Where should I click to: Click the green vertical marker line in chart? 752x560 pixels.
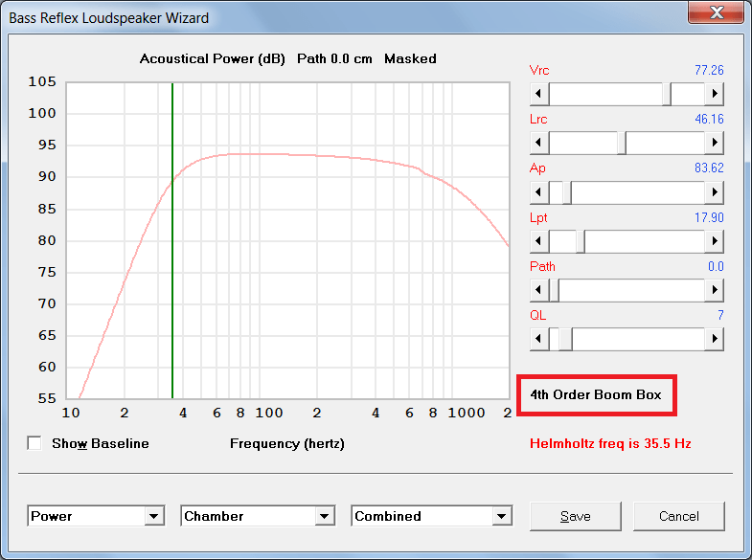click(x=172, y=240)
